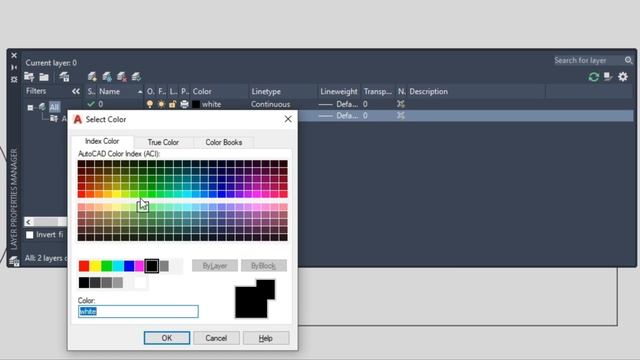Pick the white swatch in the gray shades row
Viewport: 640px width, 360px height.
click(x=140, y=282)
